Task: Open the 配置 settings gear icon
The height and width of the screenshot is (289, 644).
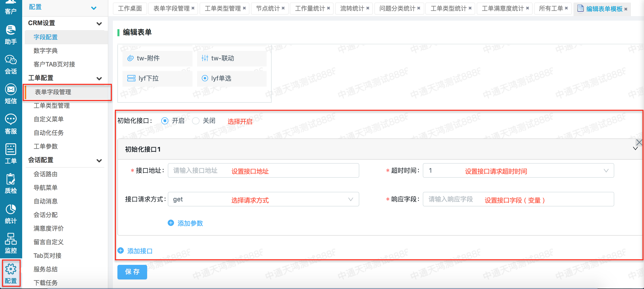Action: click(11, 269)
